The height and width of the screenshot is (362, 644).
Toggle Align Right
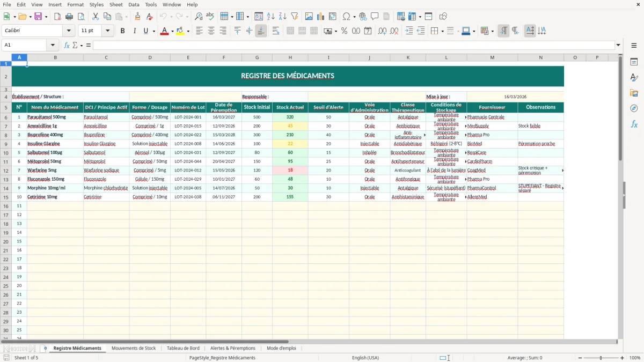223,31
